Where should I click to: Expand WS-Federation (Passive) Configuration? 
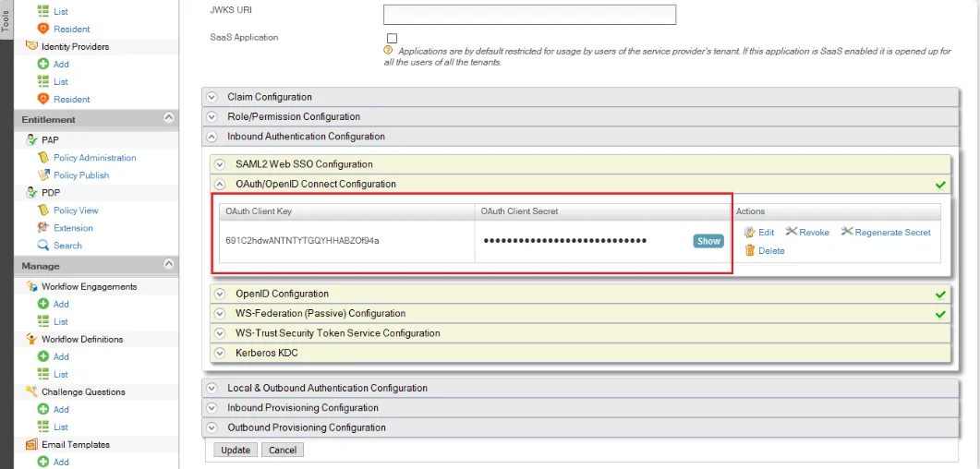[x=581, y=314]
